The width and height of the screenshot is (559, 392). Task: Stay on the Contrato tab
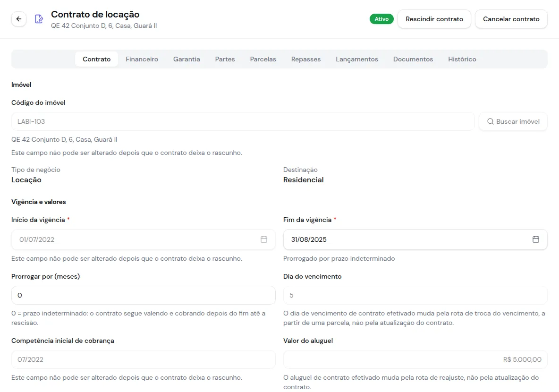[x=97, y=59]
